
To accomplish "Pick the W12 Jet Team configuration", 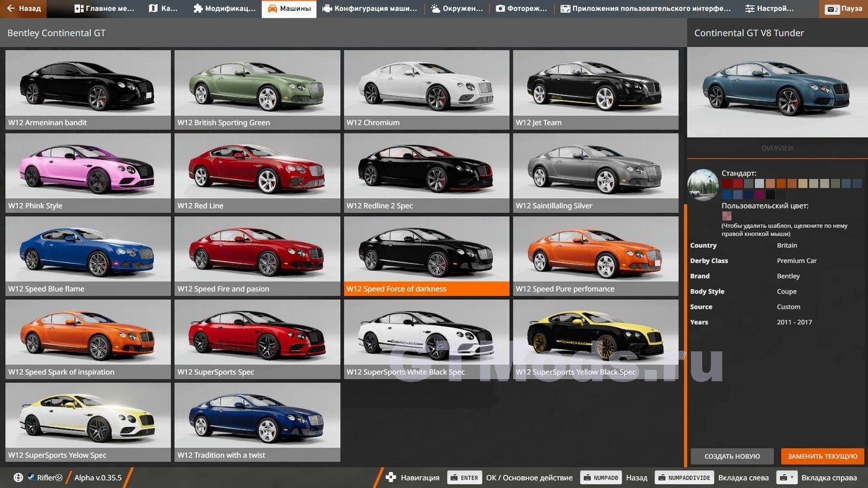I will pos(596,90).
